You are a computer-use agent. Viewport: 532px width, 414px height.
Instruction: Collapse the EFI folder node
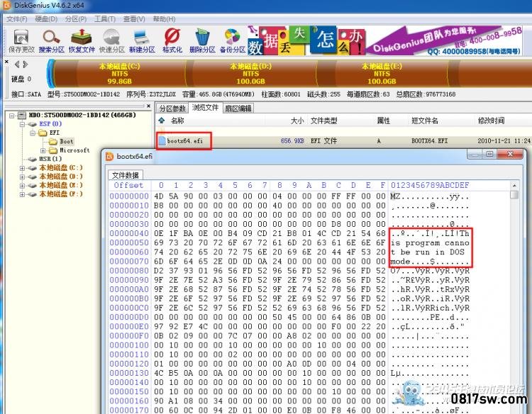[x=33, y=133]
